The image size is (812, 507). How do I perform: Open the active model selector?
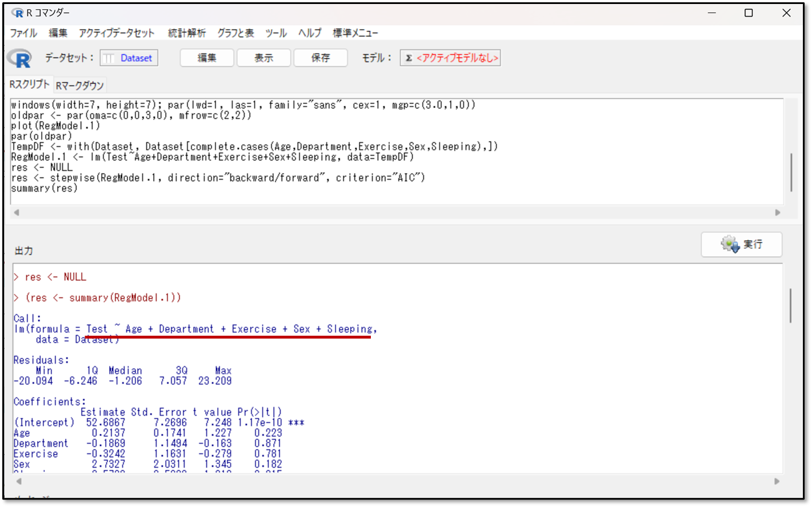[450, 58]
